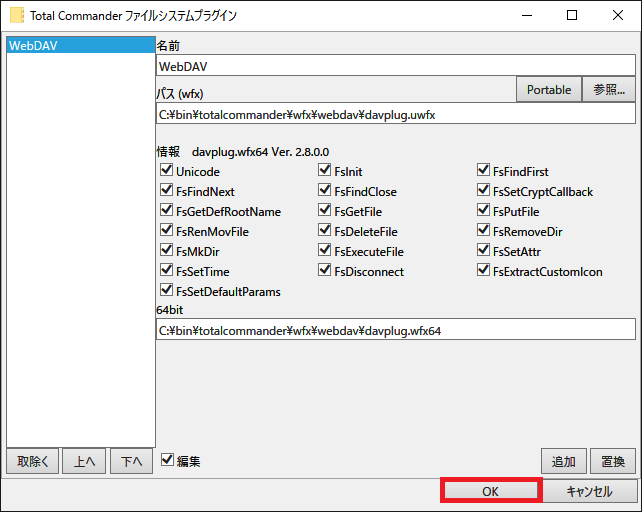Image resolution: width=642 pixels, height=512 pixels.
Task: Toggle the FsGetFile checkbox
Action: pos(324,210)
